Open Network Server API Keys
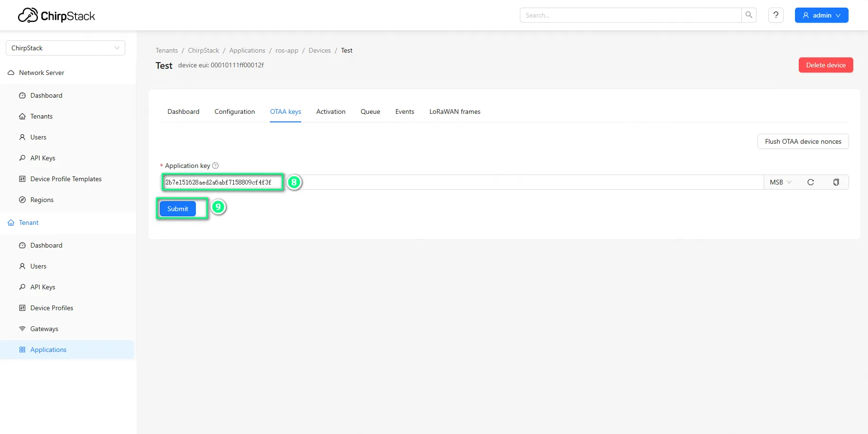Viewport: 868px width, 434px height. [43, 158]
